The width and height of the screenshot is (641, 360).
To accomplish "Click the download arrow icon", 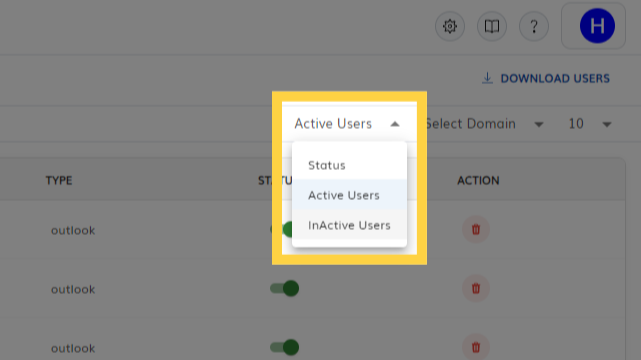I will click(487, 78).
